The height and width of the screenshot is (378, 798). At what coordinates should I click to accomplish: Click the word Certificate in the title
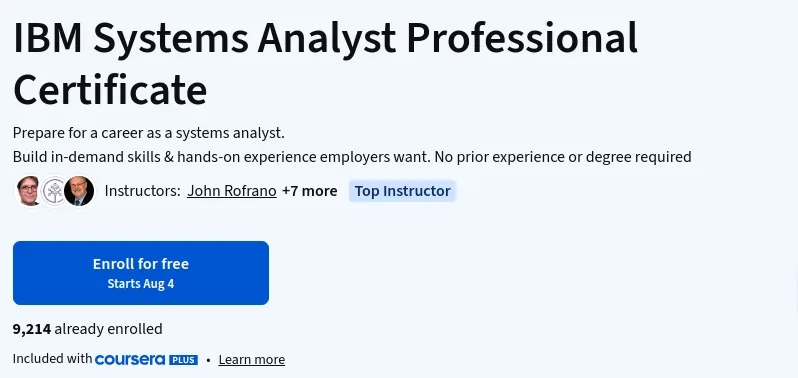coord(110,90)
